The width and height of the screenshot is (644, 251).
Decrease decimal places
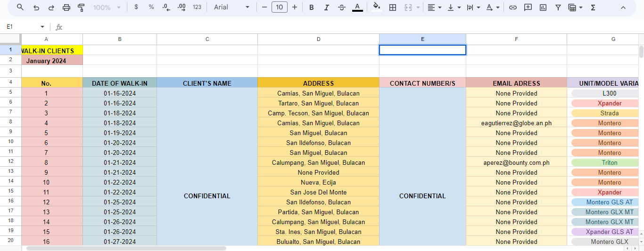click(x=166, y=8)
